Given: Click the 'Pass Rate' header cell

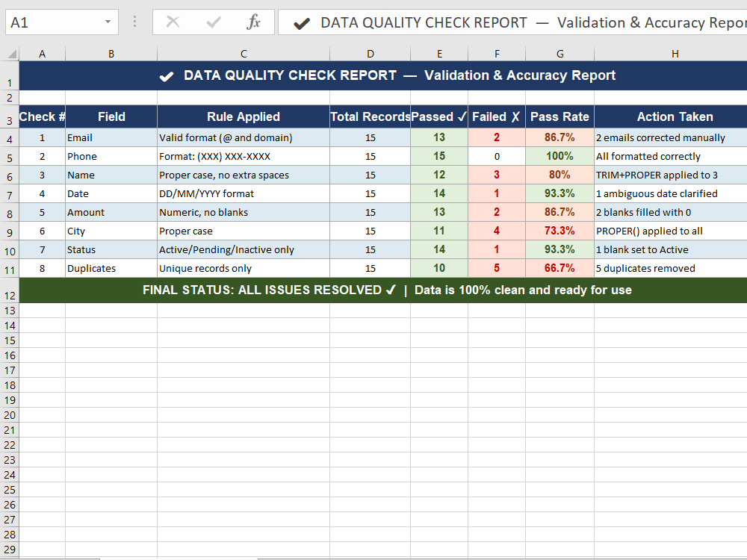Looking at the screenshot, I should [x=560, y=116].
